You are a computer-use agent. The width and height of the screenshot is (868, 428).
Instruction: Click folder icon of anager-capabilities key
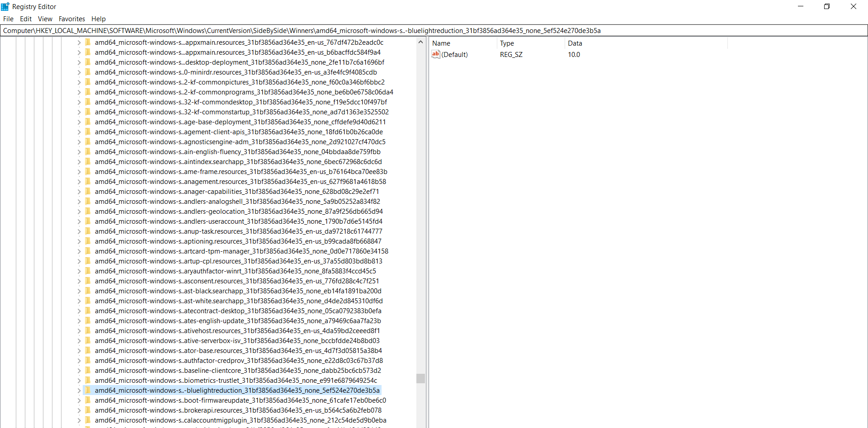pyautogui.click(x=88, y=192)
